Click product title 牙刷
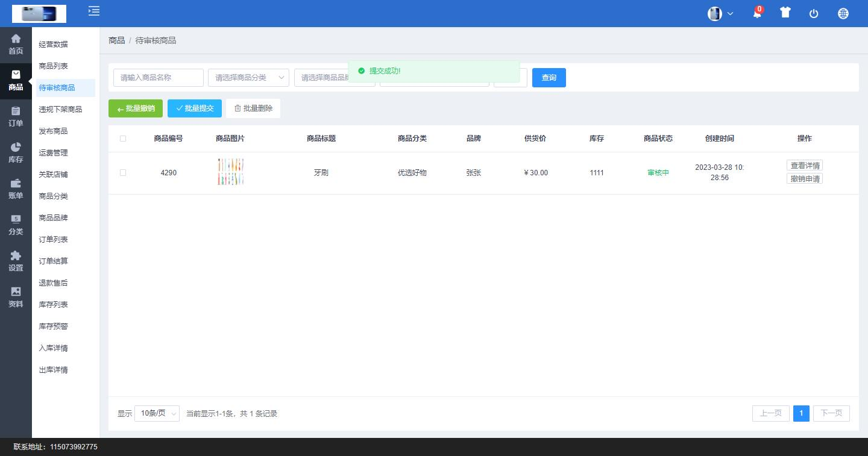 [x=321, y=173]
